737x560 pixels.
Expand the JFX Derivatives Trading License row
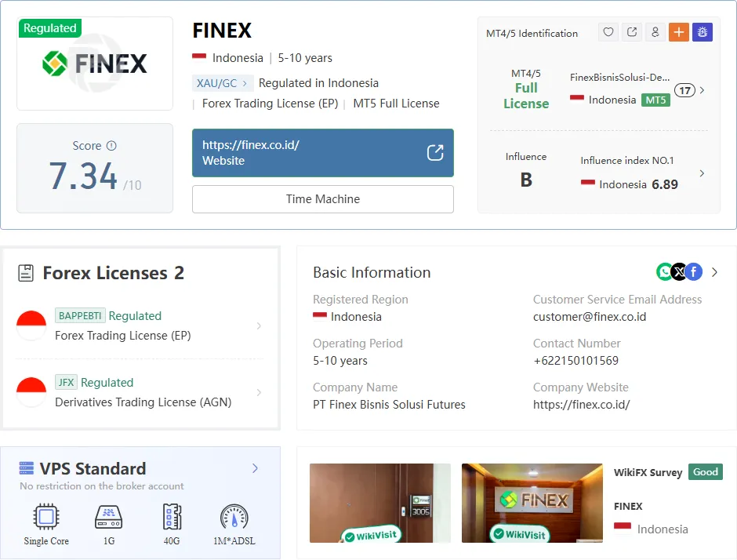click(140, 392)
